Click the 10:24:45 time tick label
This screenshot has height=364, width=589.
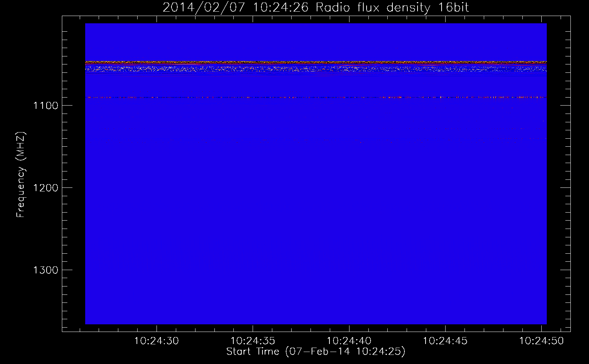(x=445, y=341)
